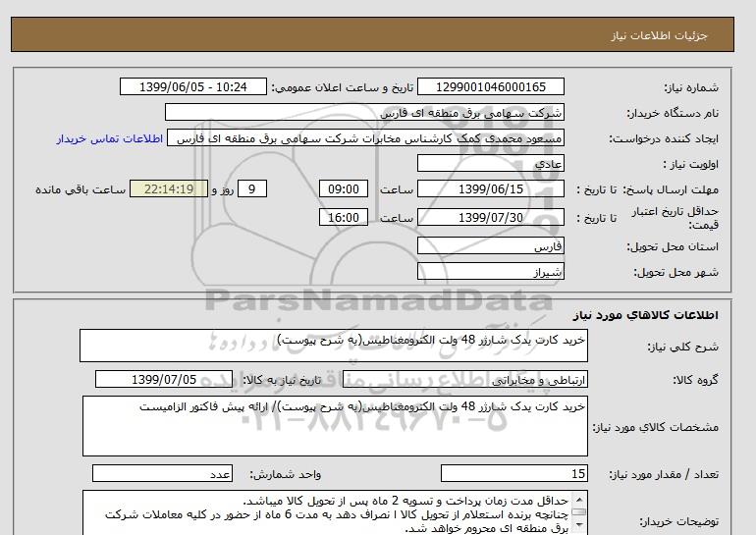
Task: Click the need number field 1299001046000165
Action: click(x=490, y=86)
